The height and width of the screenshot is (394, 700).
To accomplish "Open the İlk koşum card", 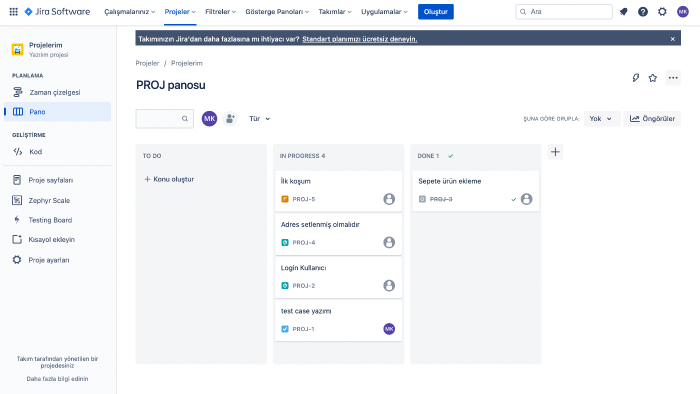I will click(x=338, y=191).
